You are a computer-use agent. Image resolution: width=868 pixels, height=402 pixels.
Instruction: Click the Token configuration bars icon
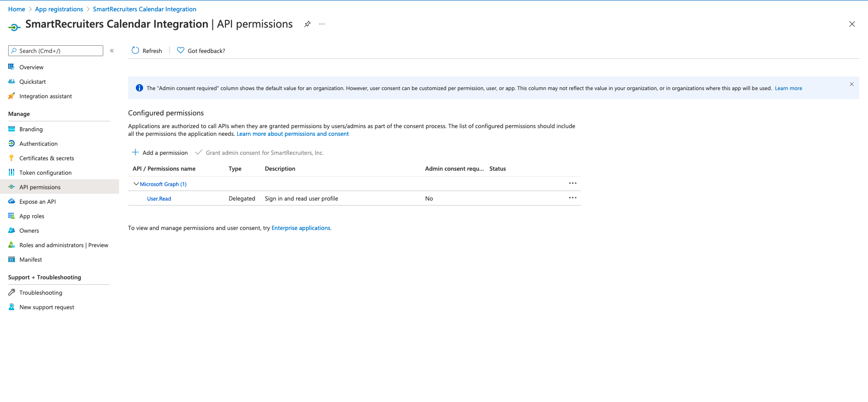[x=11, y=172]
